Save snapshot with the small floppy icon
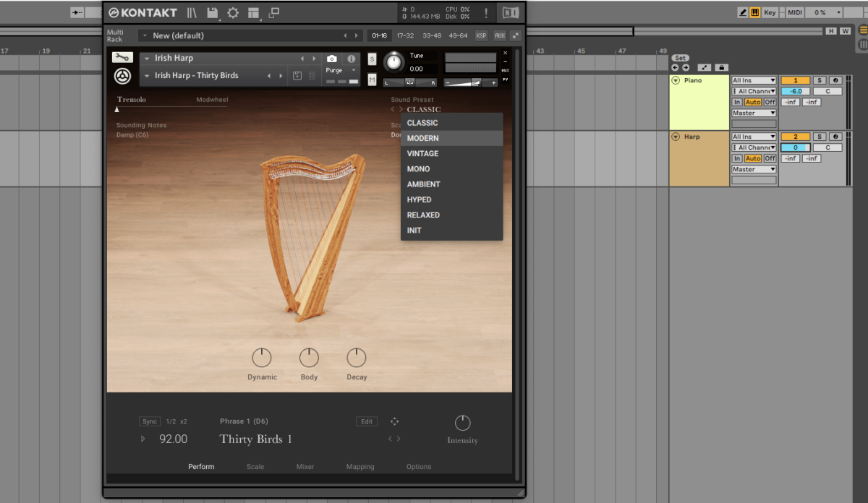 point(297,76)
